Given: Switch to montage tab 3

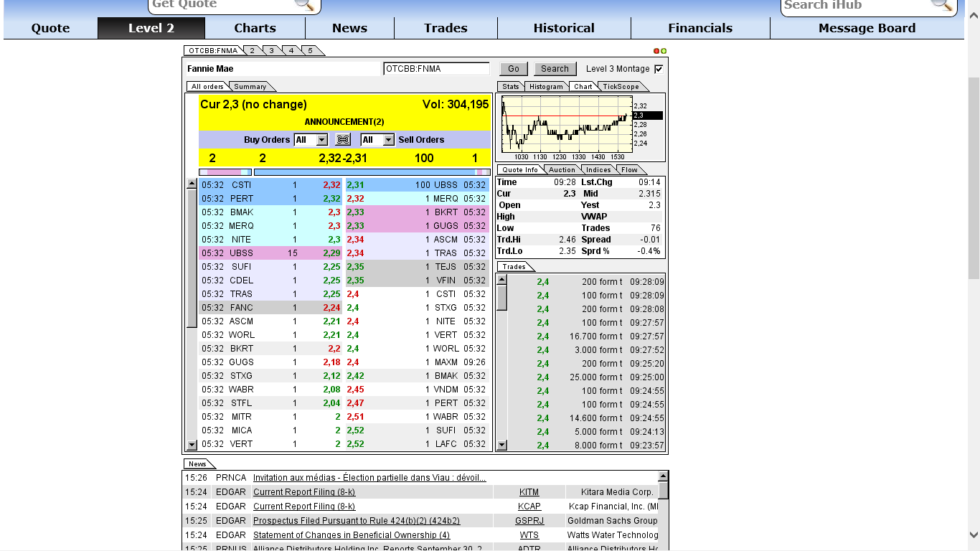Looking at the screenshot, I should [x=272, y=50].
